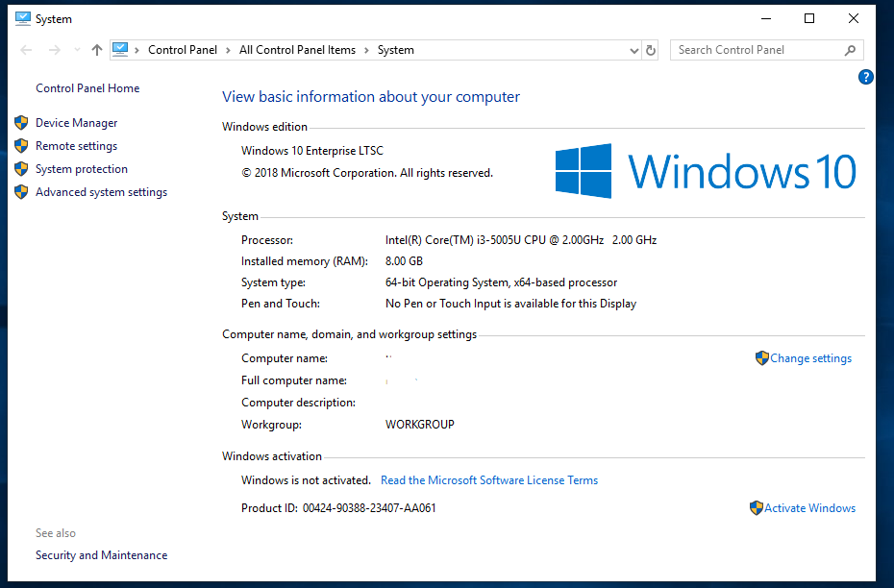Click the No Pen or Touch Input text
Screen dimensions: 894x588
pyautogui.click(x=510, y=304)
